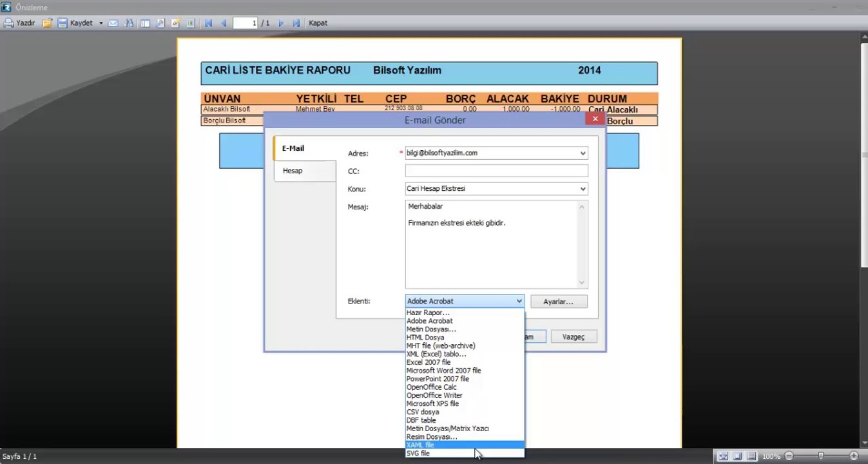Screen dimensions: 868x464
Task: Select Microsoft XPS file format
Action: [x=465, y=403]
